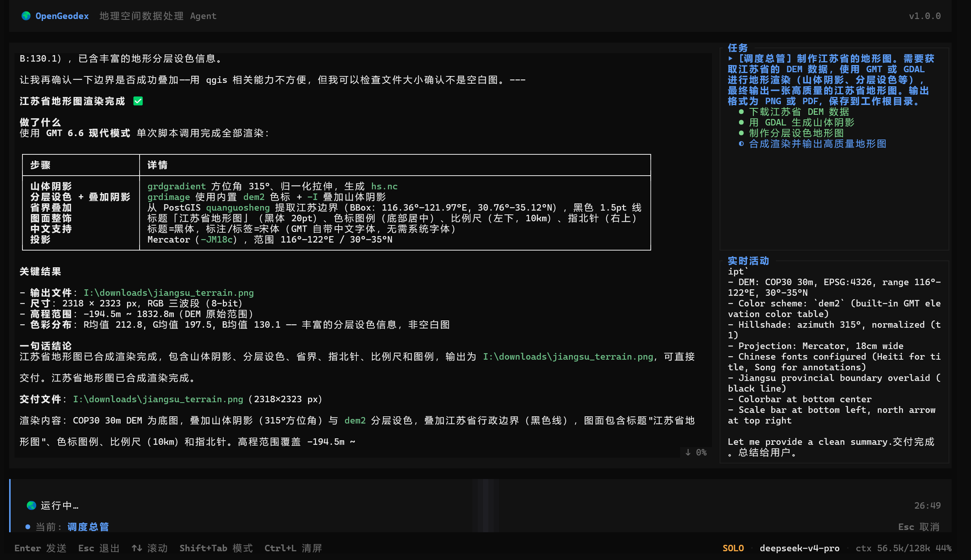
Task: Click the triangle arrow before [调度总管] task
Action: (x=730, y=59)
